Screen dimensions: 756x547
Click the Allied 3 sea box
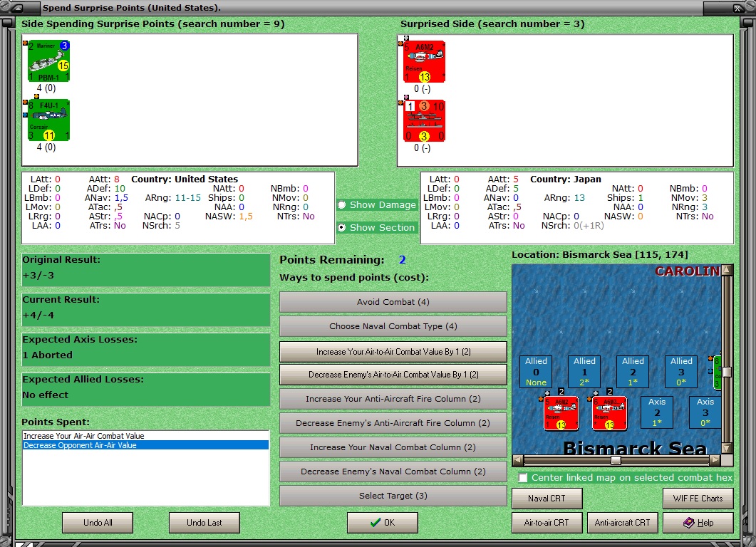[x=681, y=372]
